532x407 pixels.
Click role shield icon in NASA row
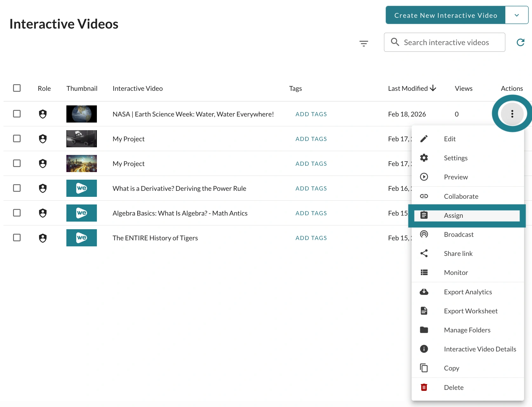pyautogui.click(x=43, y=114)
